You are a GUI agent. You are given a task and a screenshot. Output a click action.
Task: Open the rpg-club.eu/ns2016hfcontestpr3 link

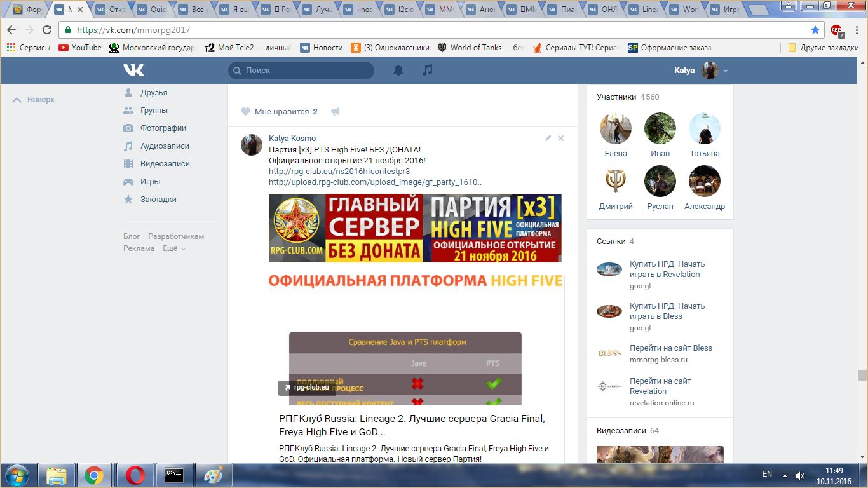(x=339, y=171)
